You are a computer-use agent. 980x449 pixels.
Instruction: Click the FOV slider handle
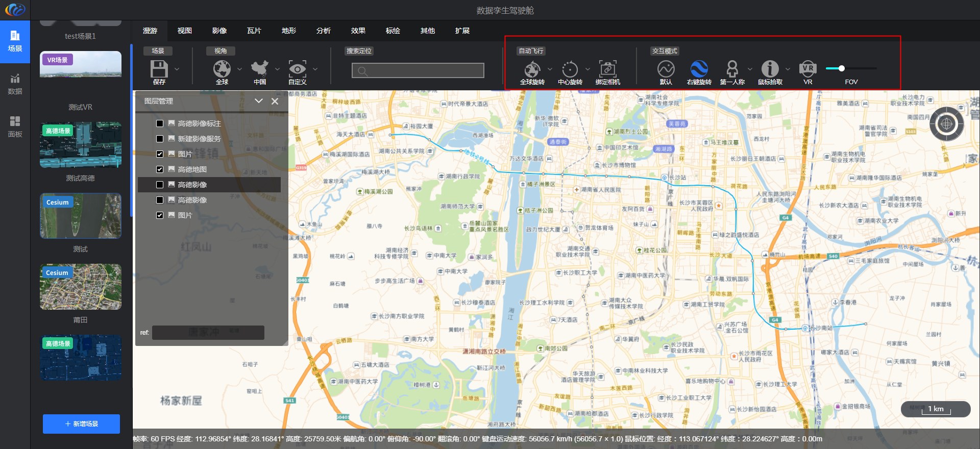click(841, 68)
